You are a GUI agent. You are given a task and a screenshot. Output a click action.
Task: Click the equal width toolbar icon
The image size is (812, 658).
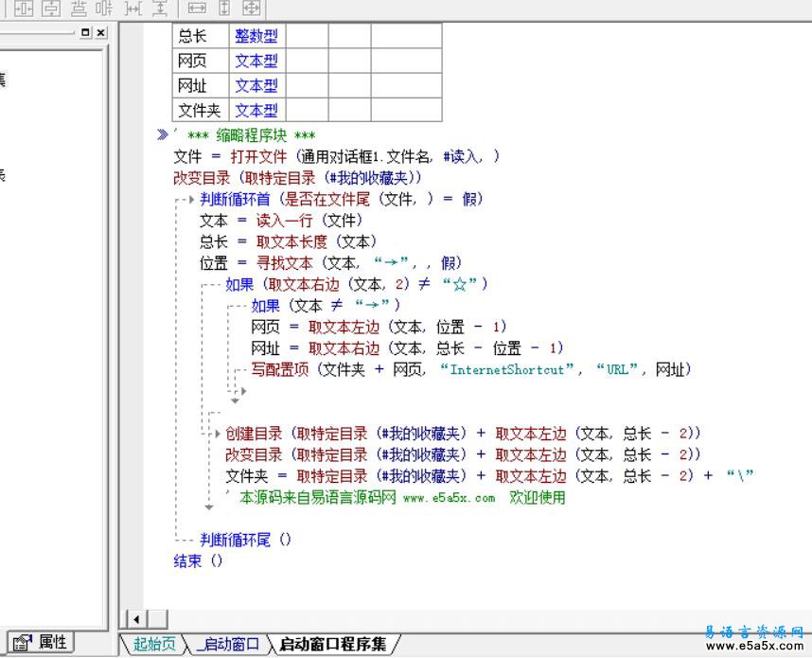(x=197, y=9)
